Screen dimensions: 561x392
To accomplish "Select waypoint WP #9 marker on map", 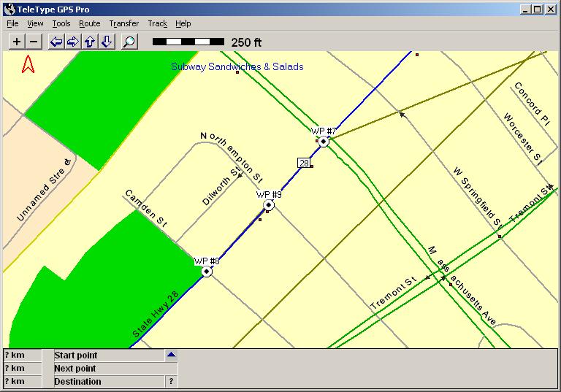I will tap(269, 205).
